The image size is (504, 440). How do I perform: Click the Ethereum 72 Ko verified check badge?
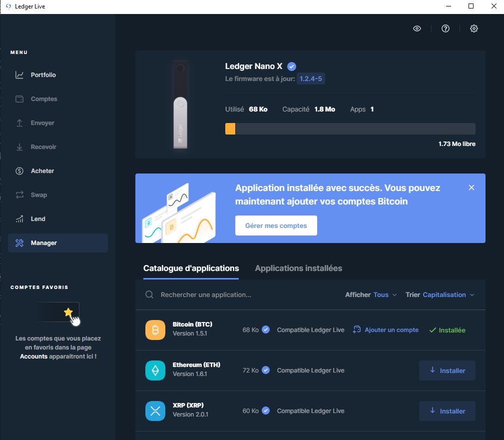[266, 370]
